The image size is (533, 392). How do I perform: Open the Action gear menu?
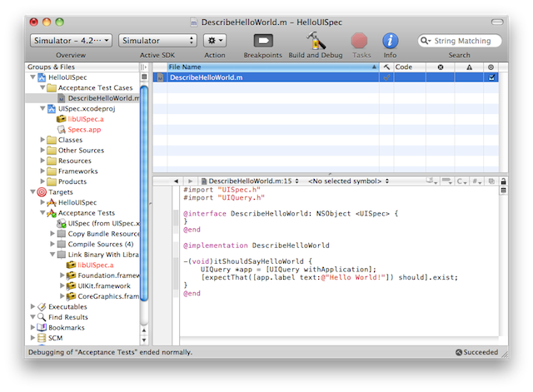coord(215,41)
